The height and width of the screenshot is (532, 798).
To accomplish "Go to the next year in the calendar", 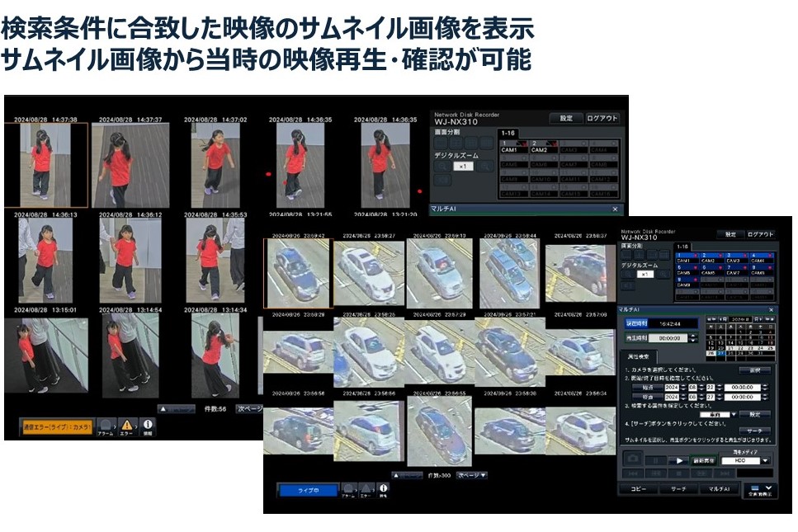I will click(x=770, y=319).
